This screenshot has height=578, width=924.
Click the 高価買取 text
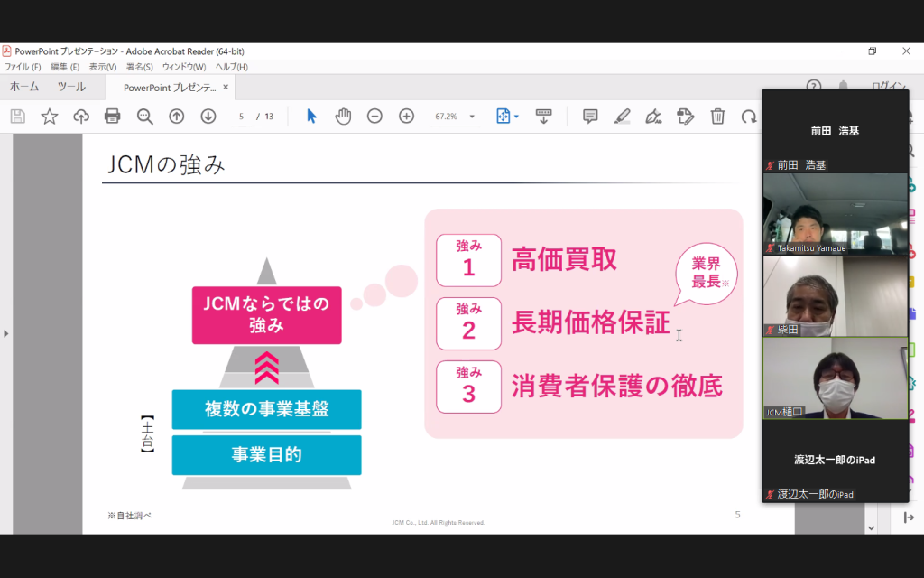tap(564, 259)
